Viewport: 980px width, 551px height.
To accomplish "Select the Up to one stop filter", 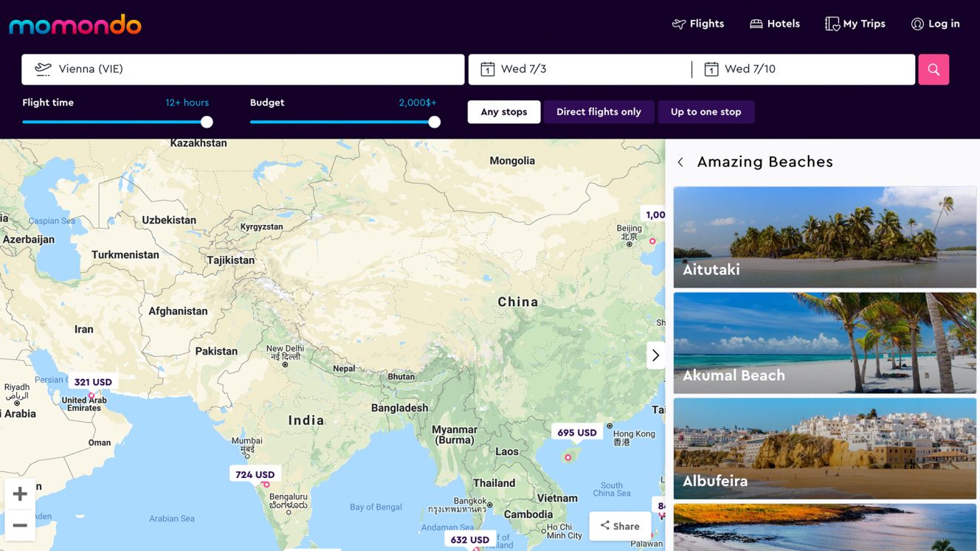I will pos(705,112).
